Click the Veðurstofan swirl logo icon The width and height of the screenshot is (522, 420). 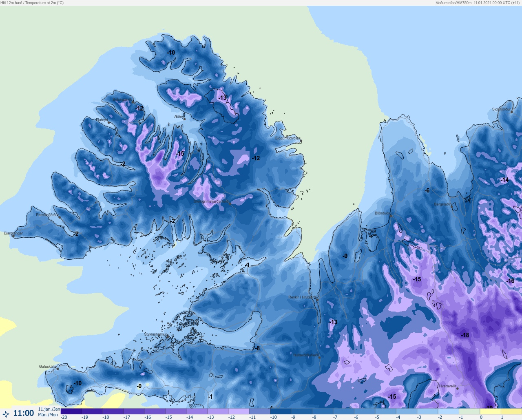click(x=6, y=414)
